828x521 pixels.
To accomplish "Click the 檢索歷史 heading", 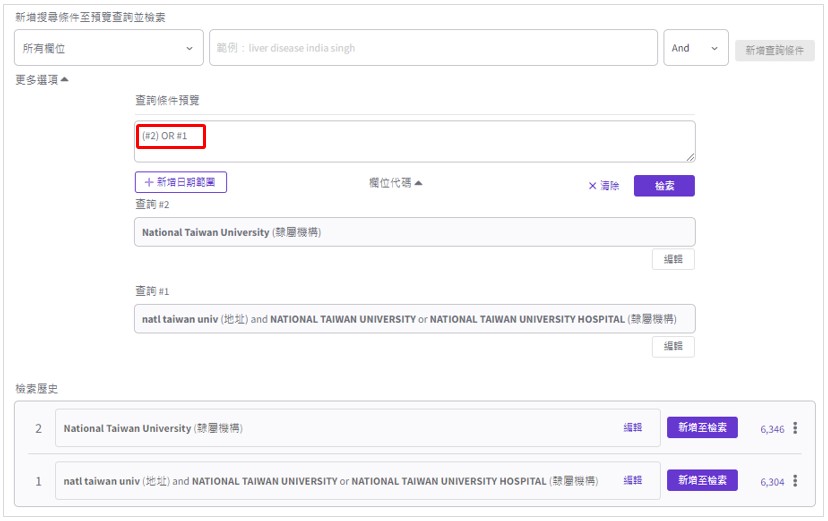I will [36, 389].
